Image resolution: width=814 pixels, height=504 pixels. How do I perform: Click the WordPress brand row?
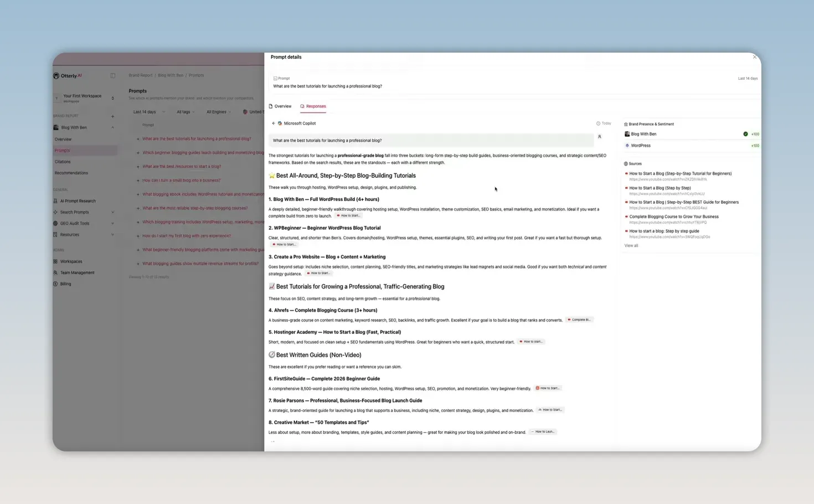tap(692, 146)
